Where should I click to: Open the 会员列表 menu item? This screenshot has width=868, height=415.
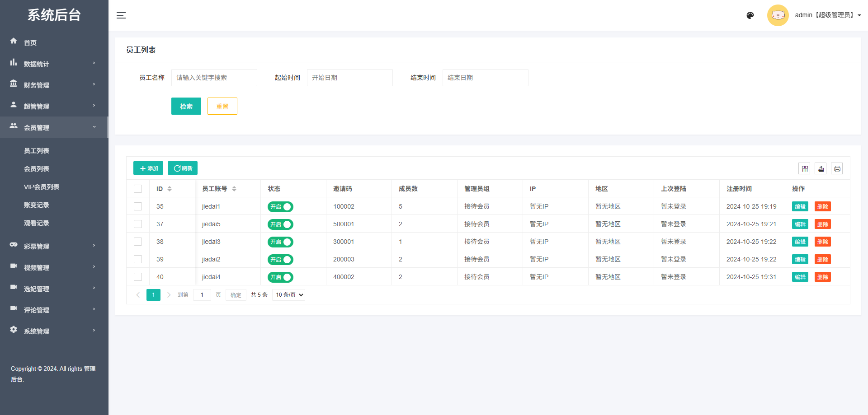[x=37, y=168]
